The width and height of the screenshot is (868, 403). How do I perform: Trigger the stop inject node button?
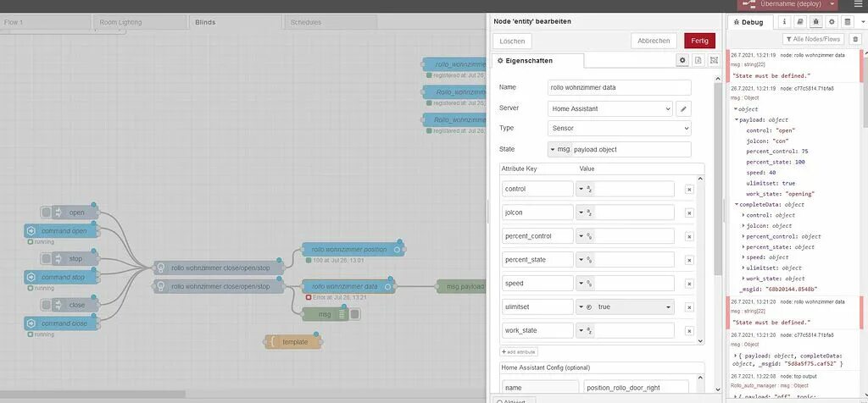point(47,259)
